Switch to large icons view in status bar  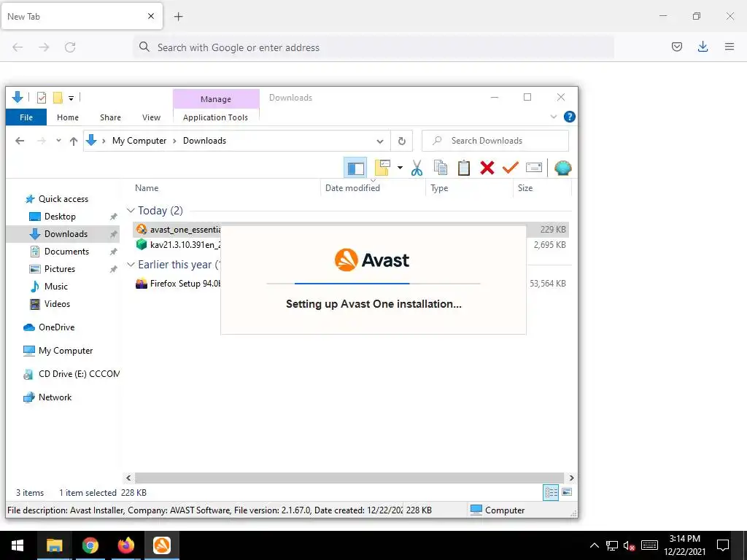pos(567,492)
